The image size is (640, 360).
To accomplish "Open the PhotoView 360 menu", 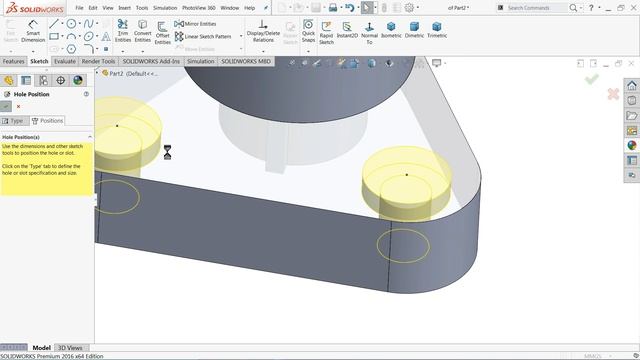I will click(x=199, y=8).
